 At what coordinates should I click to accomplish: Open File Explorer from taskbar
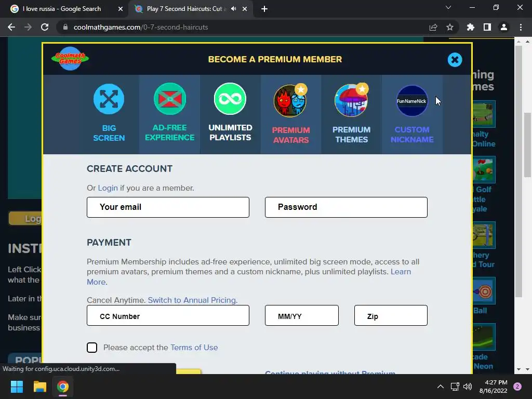tap(39, 387)
